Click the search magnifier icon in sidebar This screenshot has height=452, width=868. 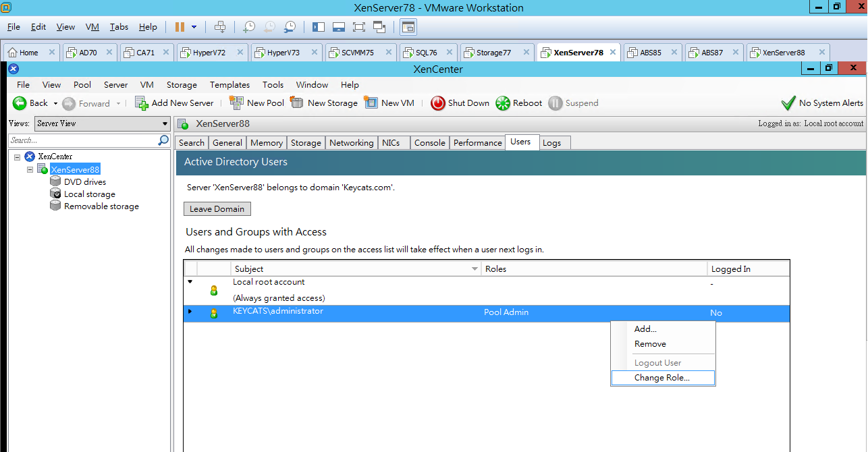[163, 140]
